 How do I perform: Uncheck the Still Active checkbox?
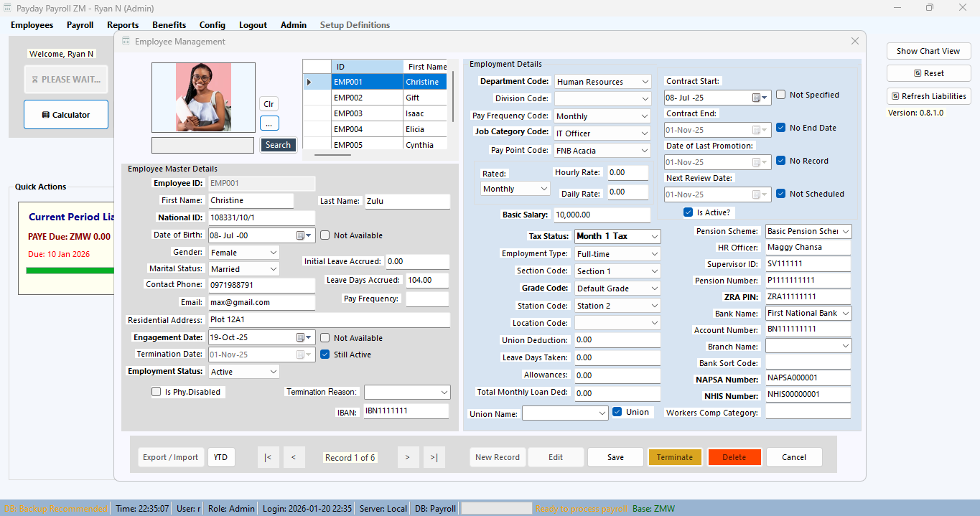click(x=325, y=355)
